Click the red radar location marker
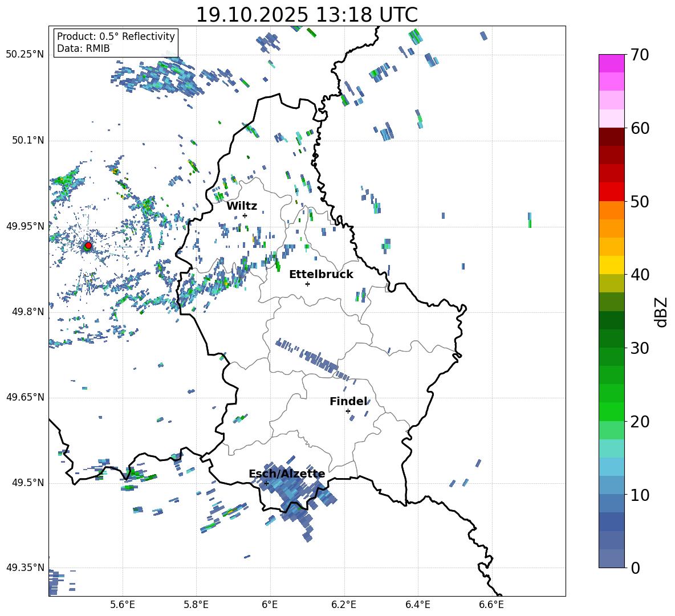675x616 pixels. point(88,245)
